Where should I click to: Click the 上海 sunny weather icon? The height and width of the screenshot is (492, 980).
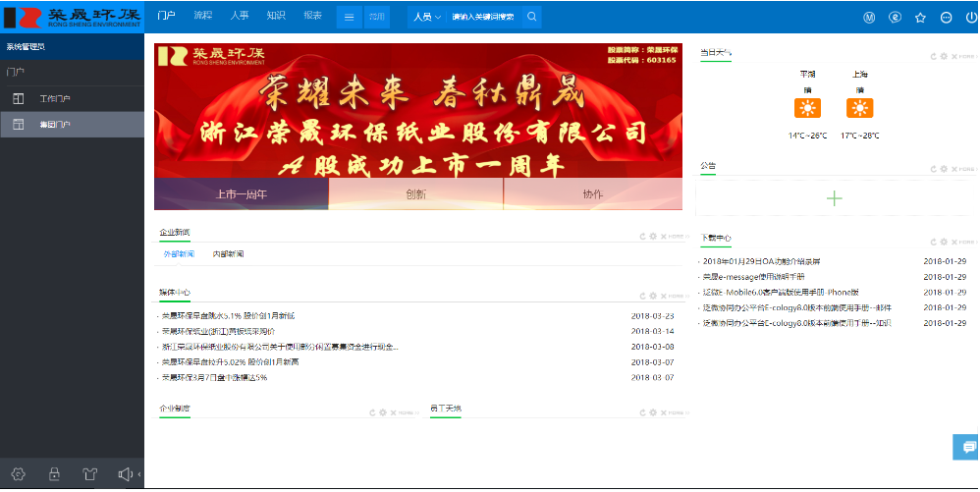pyautogui.click(x=859, y=108)
